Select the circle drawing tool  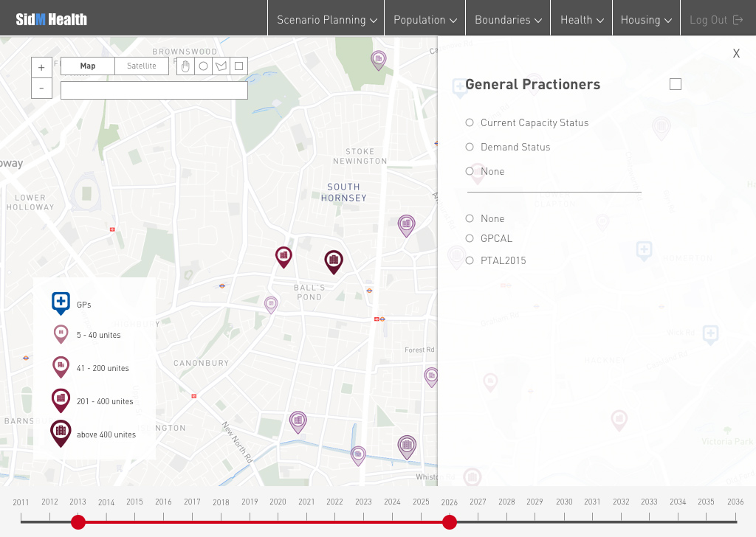(203, 66)
